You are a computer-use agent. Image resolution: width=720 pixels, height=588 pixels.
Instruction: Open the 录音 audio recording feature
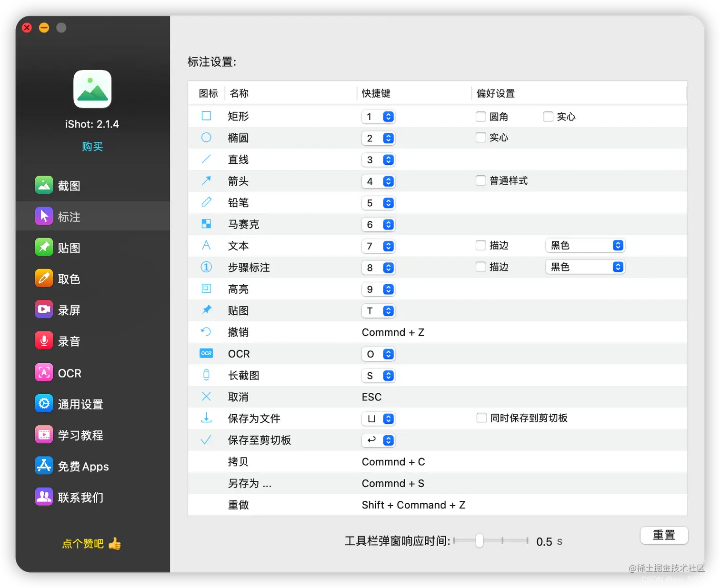(69, 340)
